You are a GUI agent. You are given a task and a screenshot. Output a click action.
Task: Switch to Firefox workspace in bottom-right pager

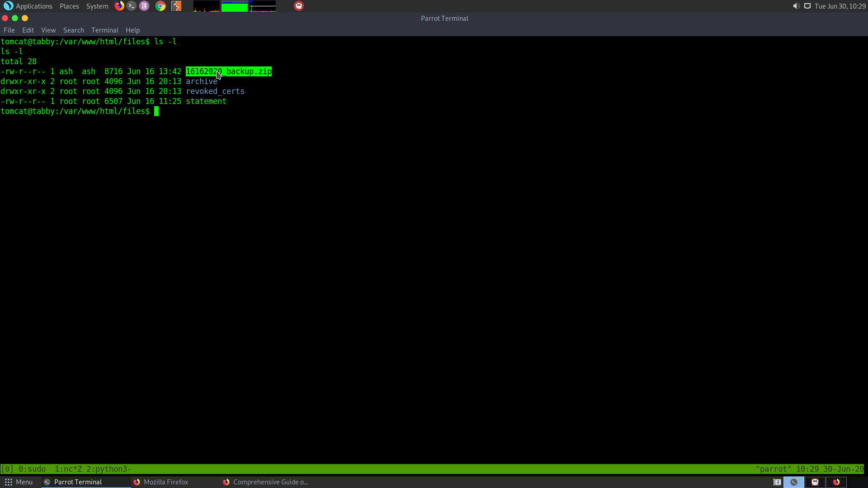[836, 482]
